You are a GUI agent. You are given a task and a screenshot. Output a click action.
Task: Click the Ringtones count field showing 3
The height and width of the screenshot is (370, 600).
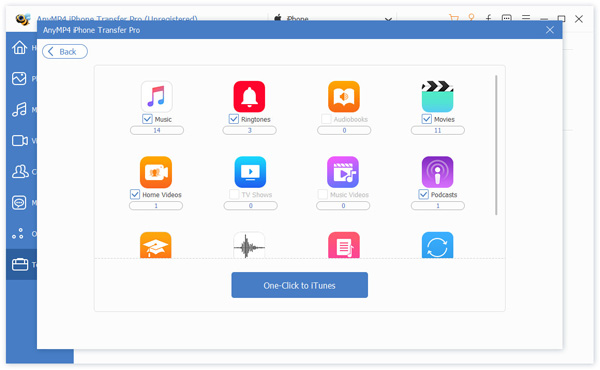point(249,130)
